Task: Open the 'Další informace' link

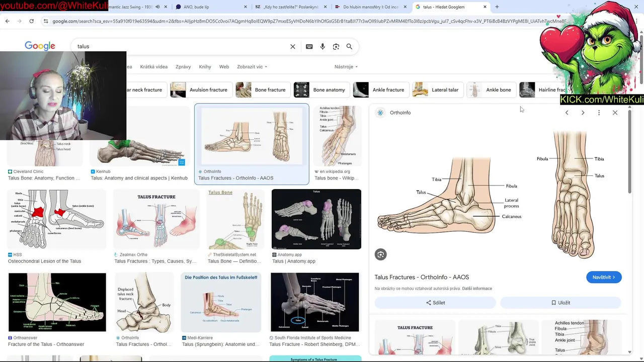Action: [477, 289]
